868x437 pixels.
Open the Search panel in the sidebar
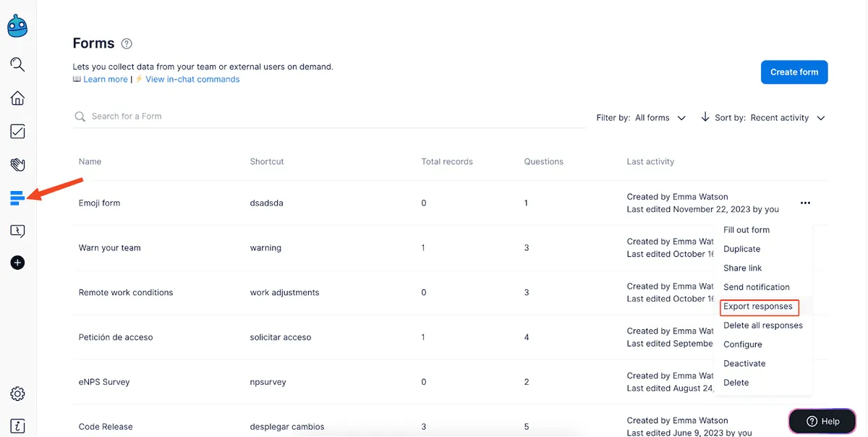coord(17,64)
